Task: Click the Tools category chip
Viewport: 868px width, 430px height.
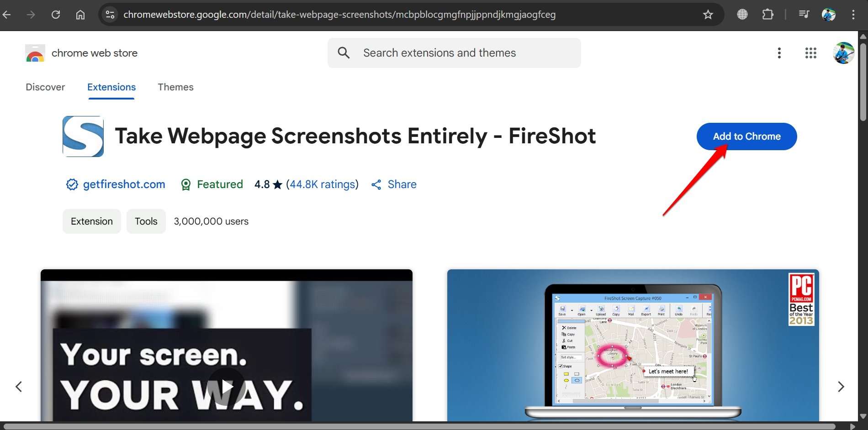Action: click(x=146, y=221)
